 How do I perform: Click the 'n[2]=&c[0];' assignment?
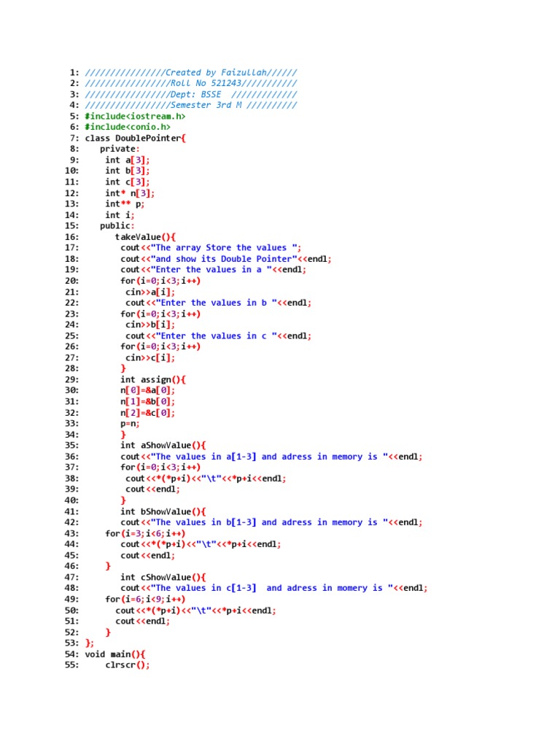click(x=147, y=413)
